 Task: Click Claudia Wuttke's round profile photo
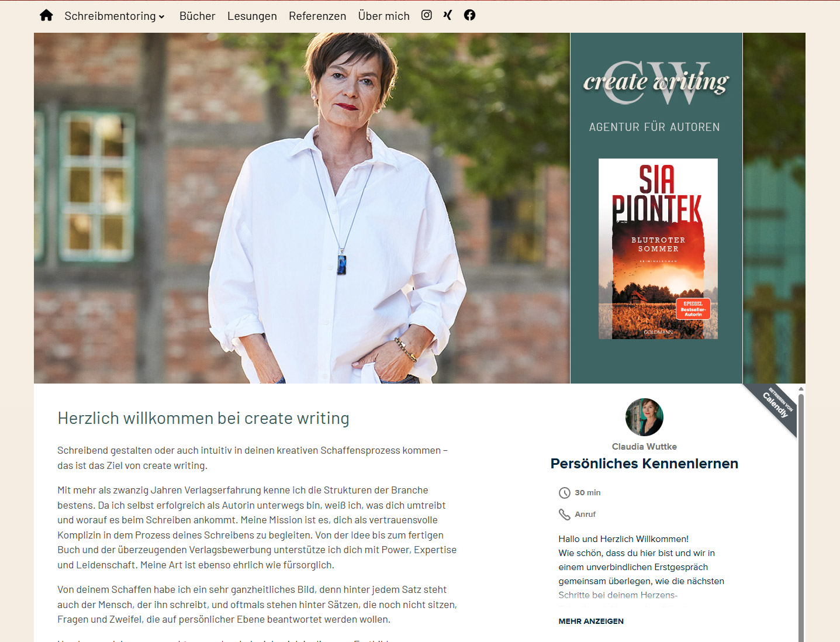point(644,417)
